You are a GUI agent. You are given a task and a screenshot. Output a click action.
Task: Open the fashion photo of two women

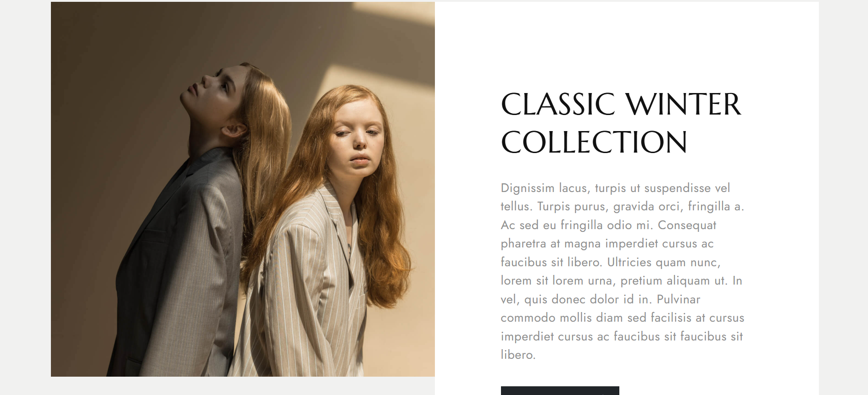[x=243, y=189]
